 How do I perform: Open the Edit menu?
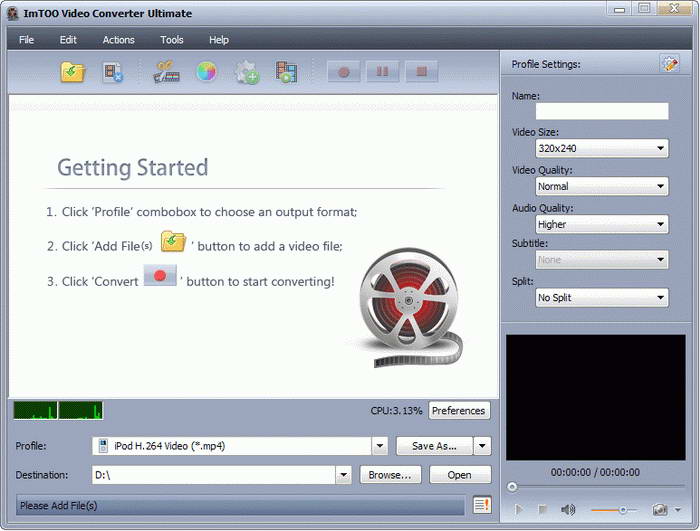click(x=68, y=40)
